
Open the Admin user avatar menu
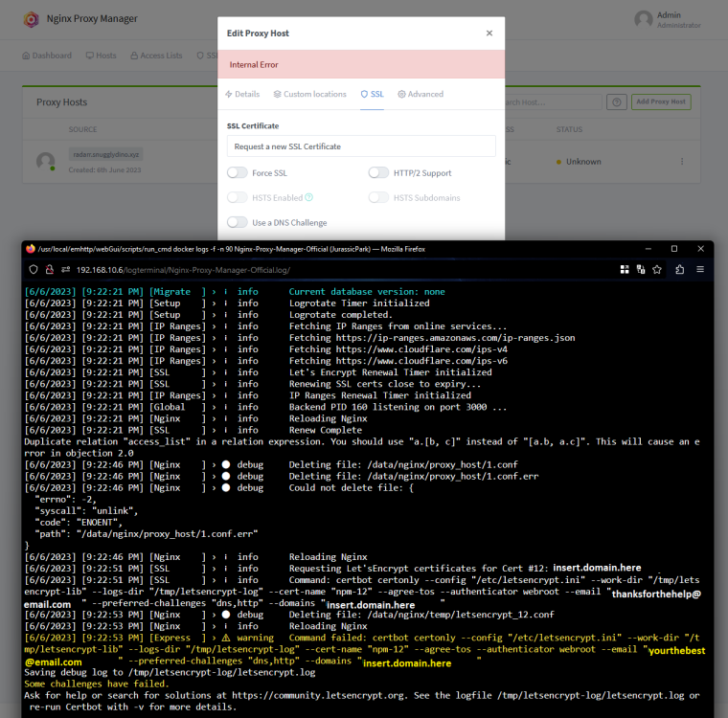[644, 19]
